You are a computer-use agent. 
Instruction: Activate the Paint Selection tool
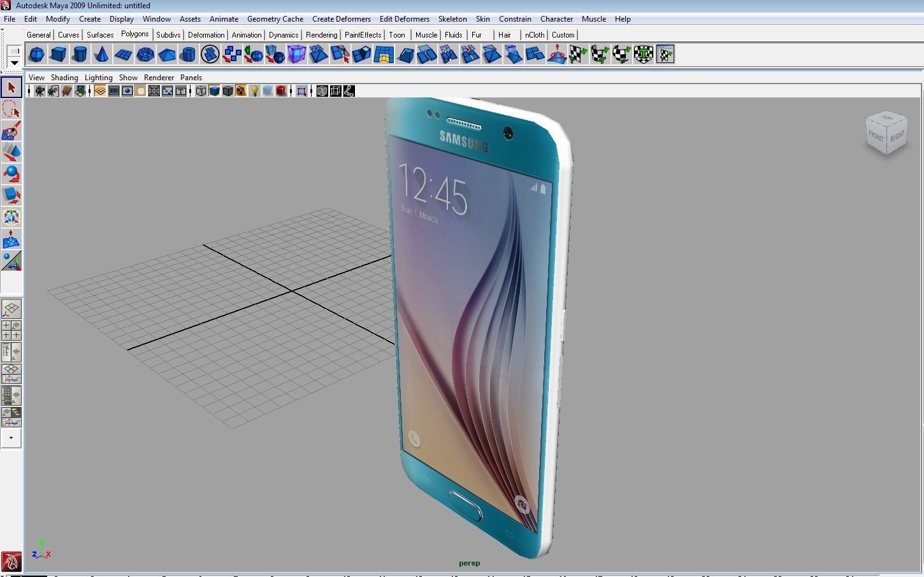pos(11,131)
